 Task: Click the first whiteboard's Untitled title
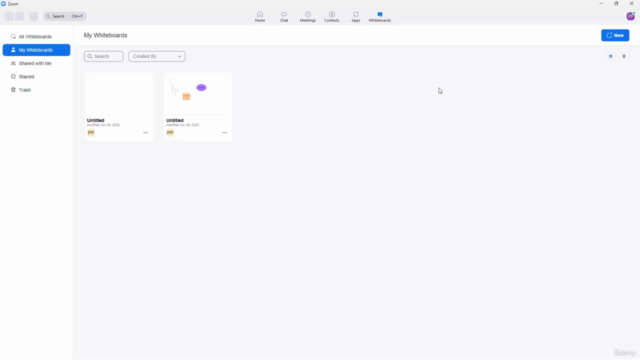[96, 120]
